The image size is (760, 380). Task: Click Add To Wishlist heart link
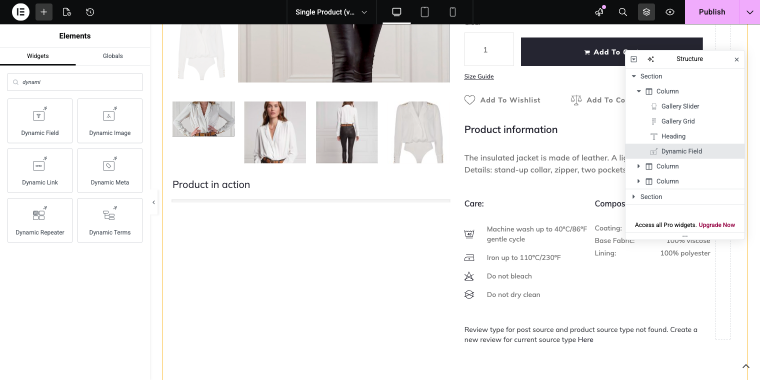pos(502,100)
